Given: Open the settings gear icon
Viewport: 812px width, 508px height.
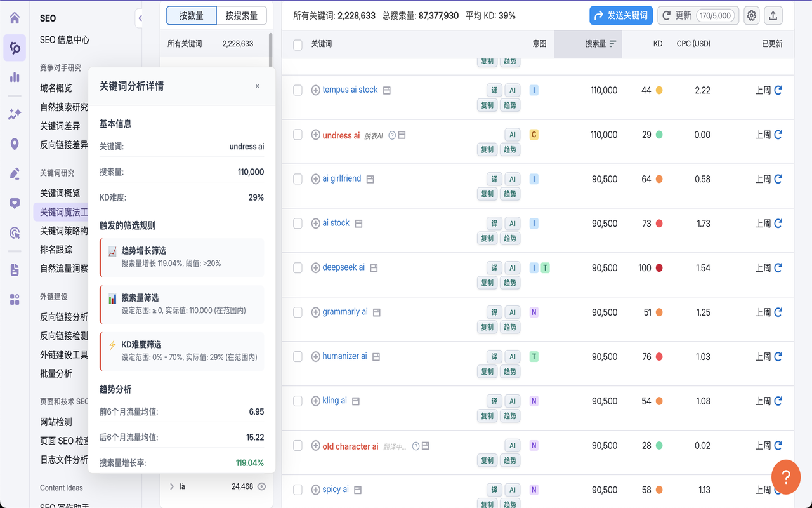Looking at the screenshot, I should tap(752, 16).
